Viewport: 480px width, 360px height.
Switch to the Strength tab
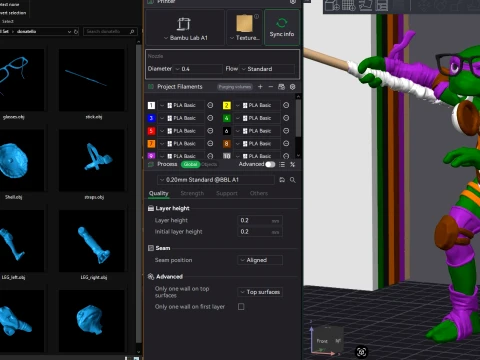(x=192, y=193)
